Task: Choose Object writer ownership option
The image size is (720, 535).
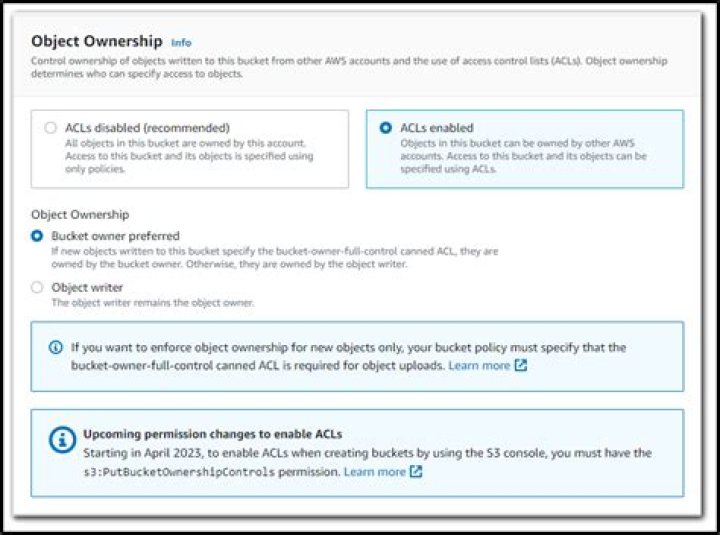Action: coord(37,287)
